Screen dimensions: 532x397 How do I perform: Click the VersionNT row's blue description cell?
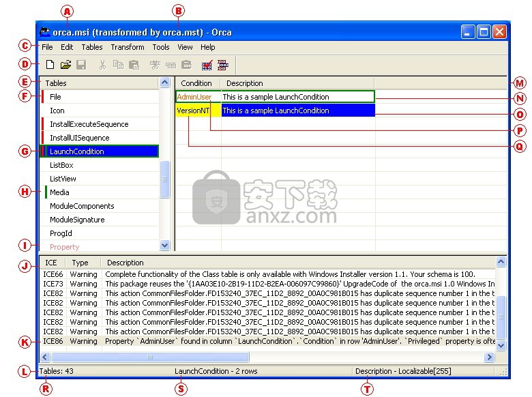(298, 111)
